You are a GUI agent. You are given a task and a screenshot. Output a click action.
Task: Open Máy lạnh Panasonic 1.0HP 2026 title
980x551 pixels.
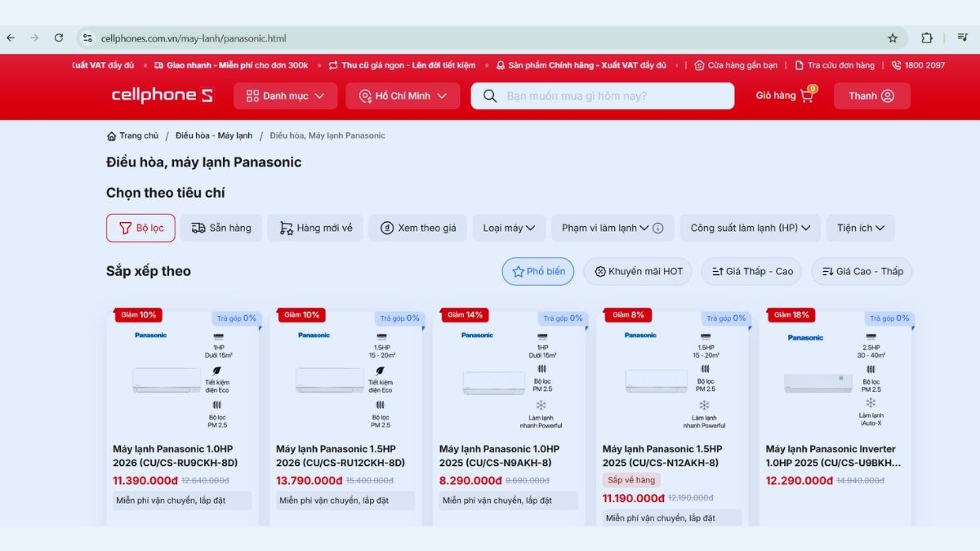pyautogui.click(x=175, y=455)
